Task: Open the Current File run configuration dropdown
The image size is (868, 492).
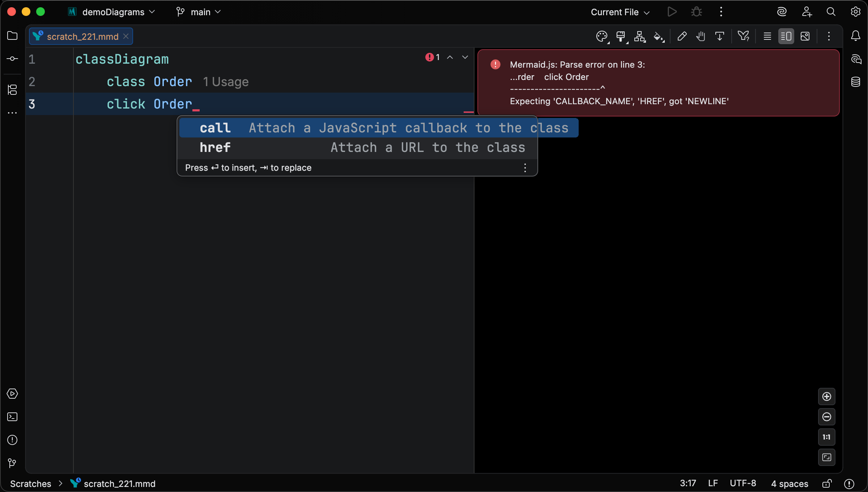Action: [621, 12]
